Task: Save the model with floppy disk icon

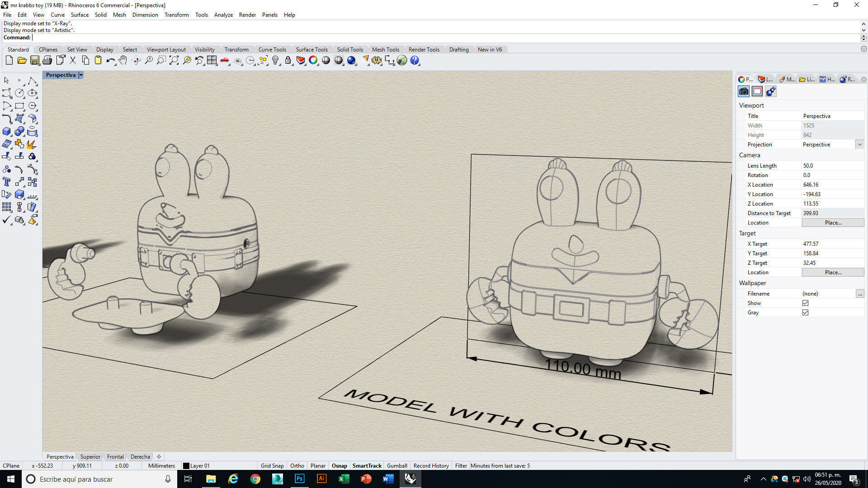Action: click(34, 60)
